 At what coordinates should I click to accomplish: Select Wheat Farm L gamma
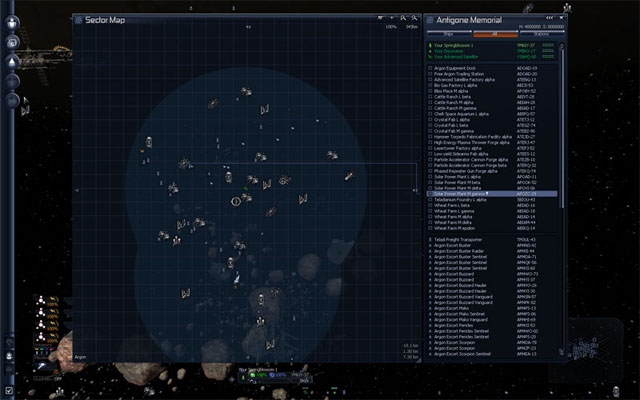492,211
